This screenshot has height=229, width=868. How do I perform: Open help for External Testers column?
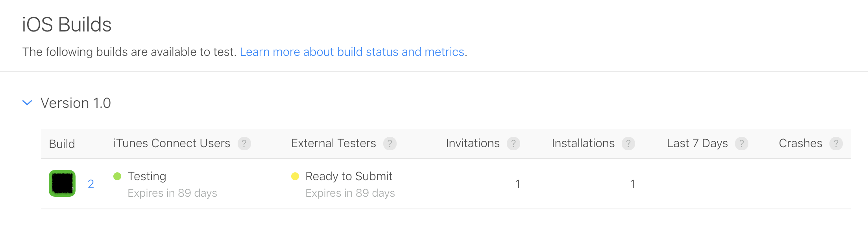[x=390, y=143]
